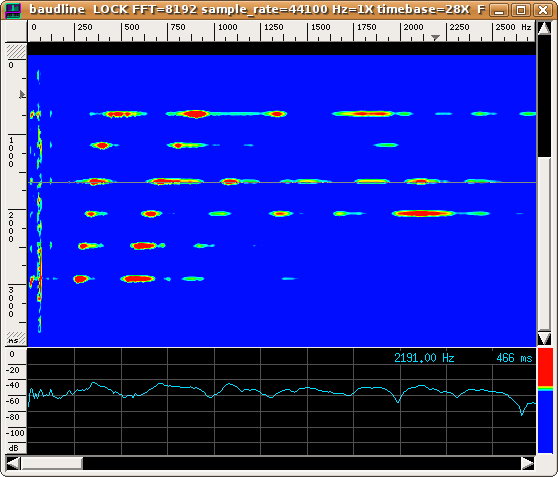Click the hatched box atop time axis
This screenshot has width=558, height=477.
point(16,51)
